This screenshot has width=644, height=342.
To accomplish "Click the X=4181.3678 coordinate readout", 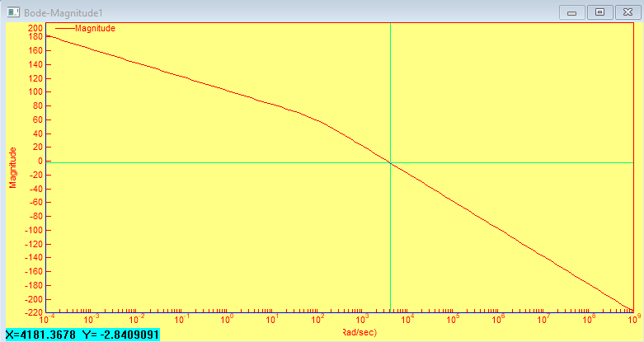I will click(40, 335).
